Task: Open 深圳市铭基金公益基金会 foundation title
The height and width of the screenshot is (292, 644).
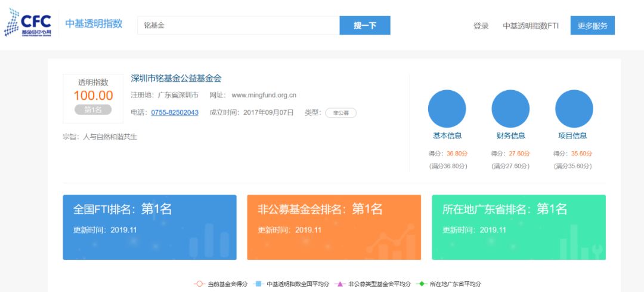Action: pos(176,78)
